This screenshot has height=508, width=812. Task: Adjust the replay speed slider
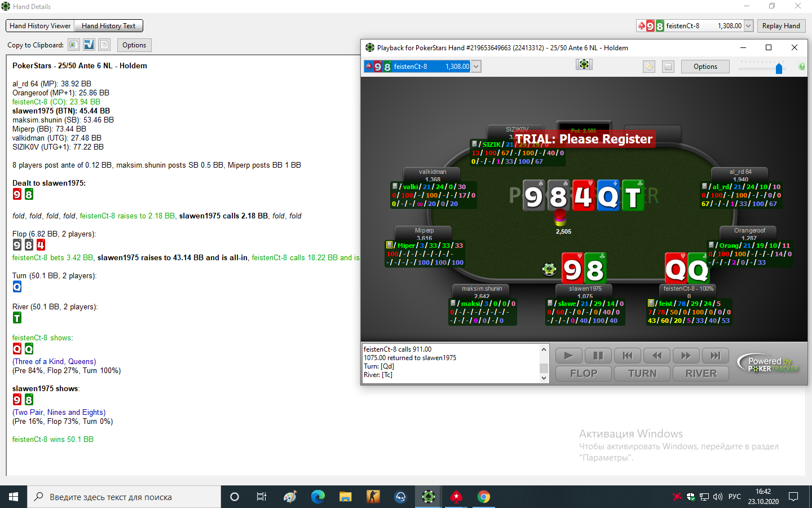[779, 68]
